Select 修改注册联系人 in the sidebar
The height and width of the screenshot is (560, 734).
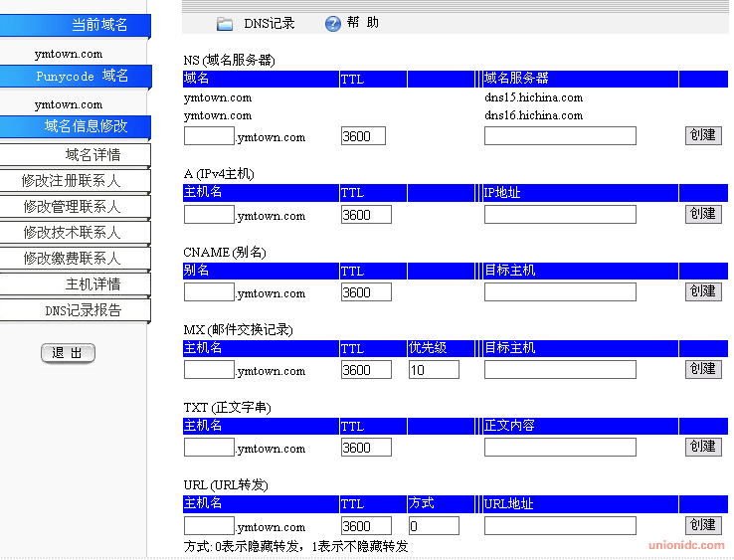pos(75,181)
